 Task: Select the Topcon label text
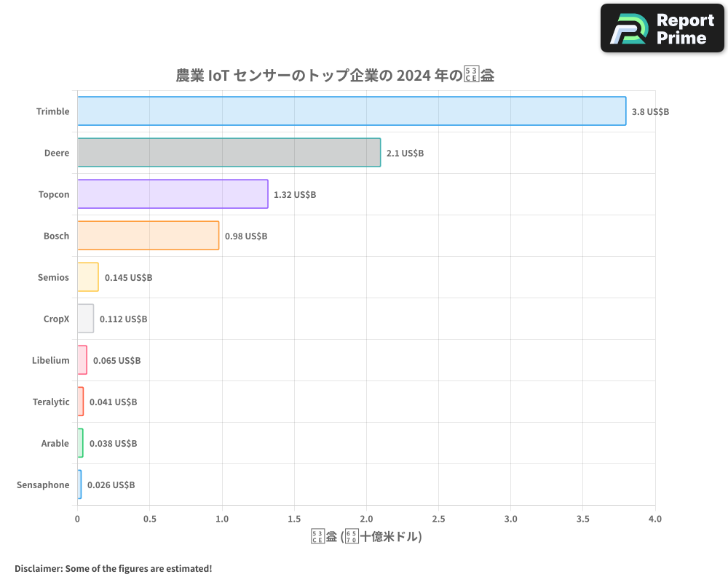tap(54, 194)
